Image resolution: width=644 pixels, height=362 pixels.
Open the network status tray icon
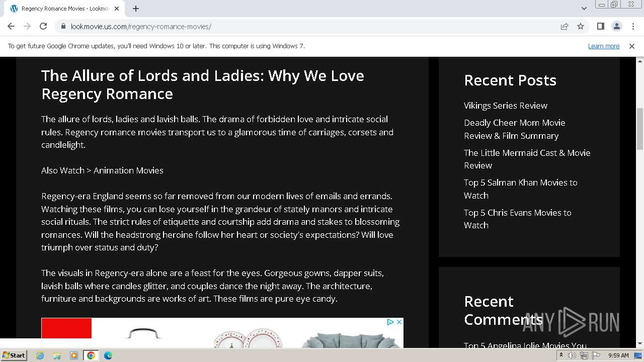[584, 355]
